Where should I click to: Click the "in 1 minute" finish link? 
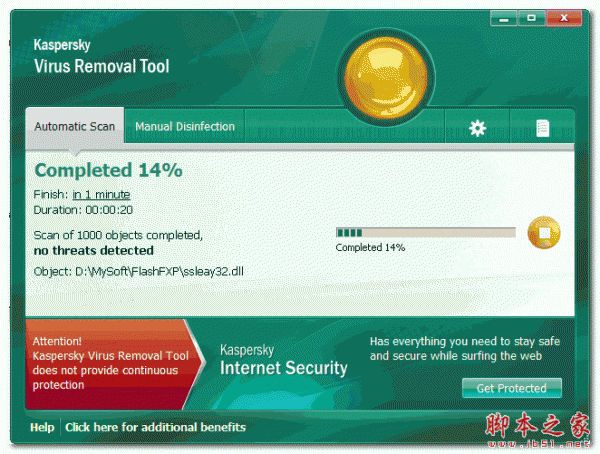[x=101, y=195]
